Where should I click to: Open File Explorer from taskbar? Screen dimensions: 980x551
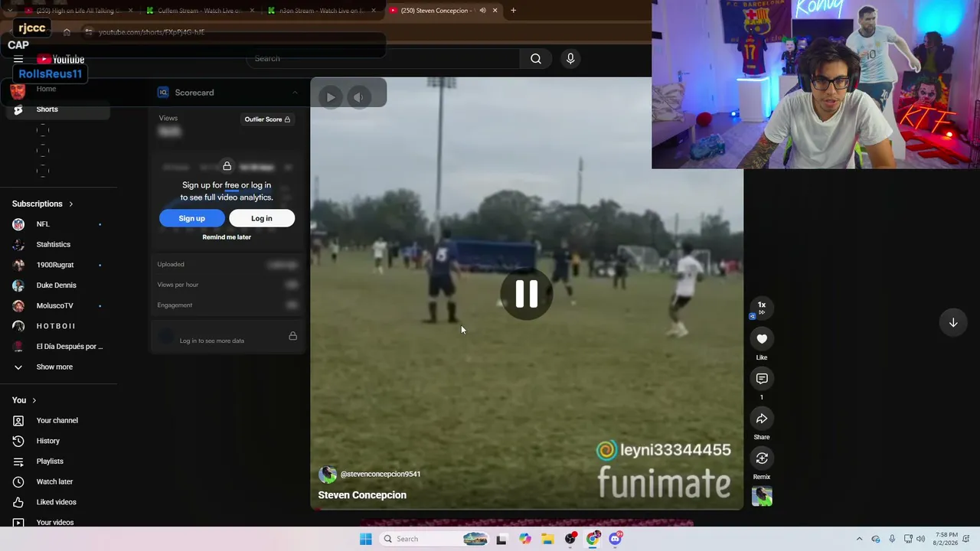click(x=547, y=539)
